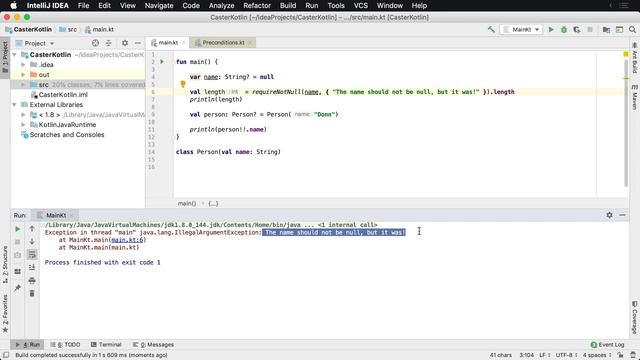640x360 pixels.
Task: Toggle the Maven side tool button
Action: pos(635,97)
